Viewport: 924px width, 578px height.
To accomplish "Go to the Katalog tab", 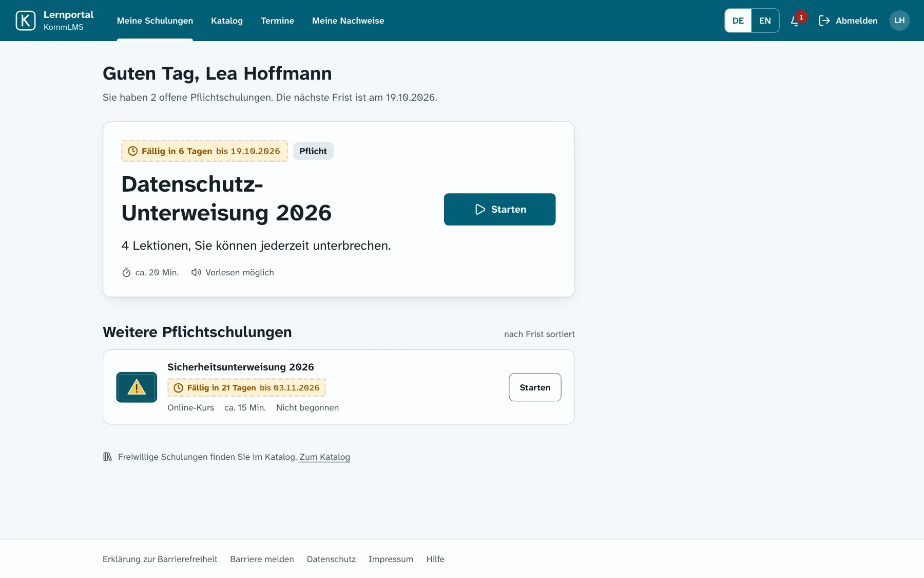I will point(227,21).
